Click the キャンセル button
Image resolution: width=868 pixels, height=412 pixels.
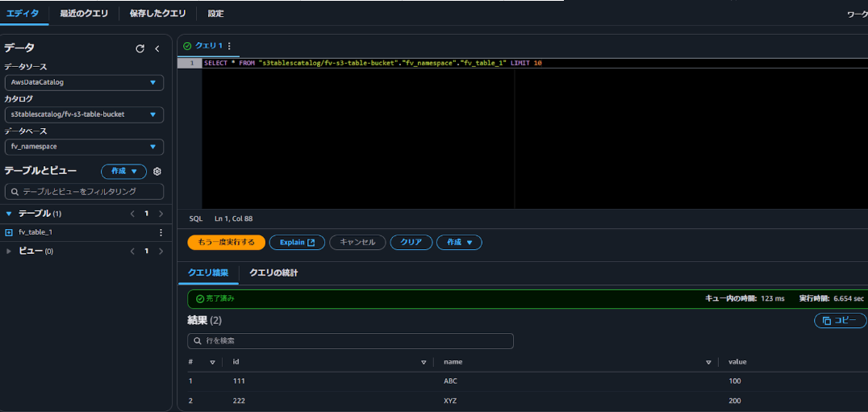click(x=357, y=242)
